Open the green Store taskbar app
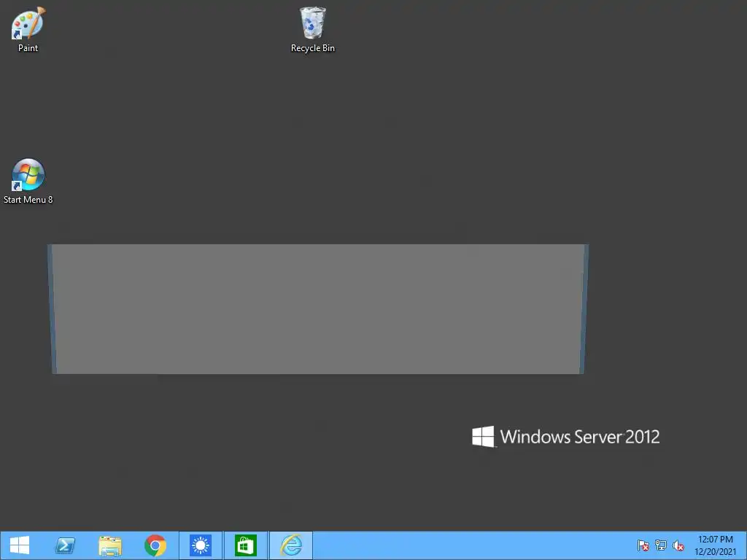 point(246,545)
